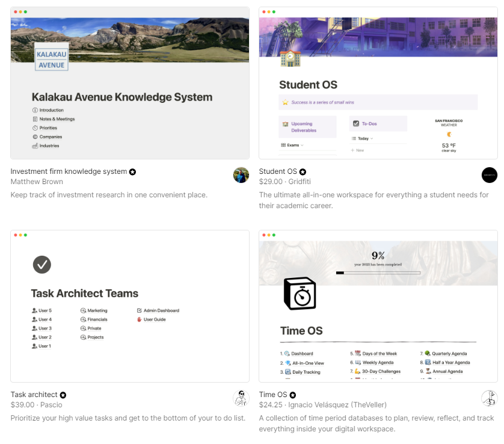
Task: Click the stopwatch cube icon in Time OS
Action: coord(300,294)
